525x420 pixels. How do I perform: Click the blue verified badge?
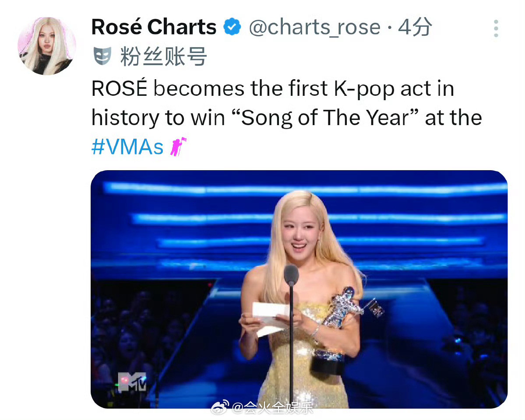(x=232, y=27)
